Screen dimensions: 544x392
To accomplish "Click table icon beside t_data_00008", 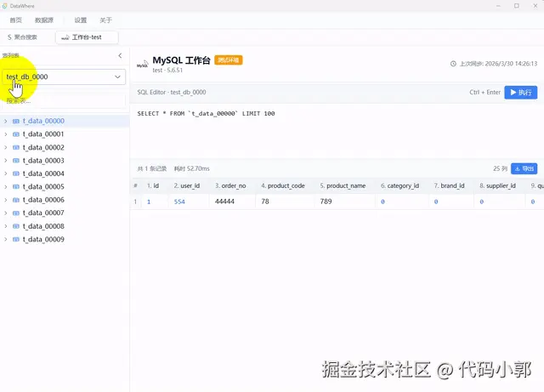I will pos(16,226).
